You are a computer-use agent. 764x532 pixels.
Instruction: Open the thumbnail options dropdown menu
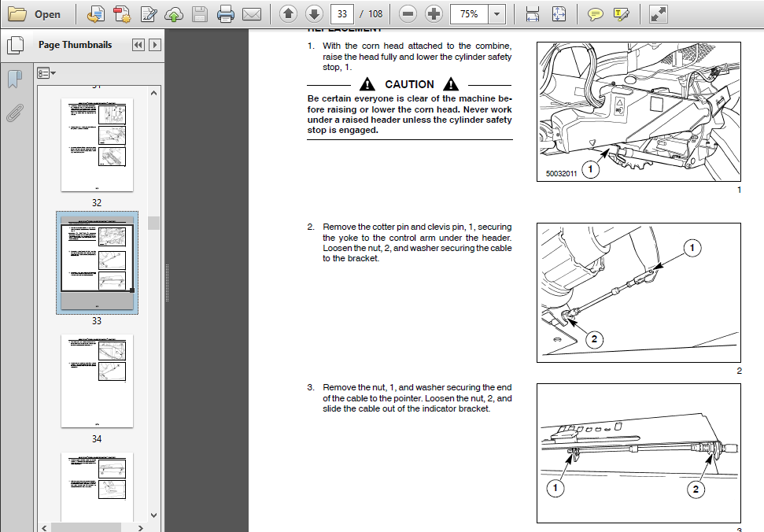point(46,73)
